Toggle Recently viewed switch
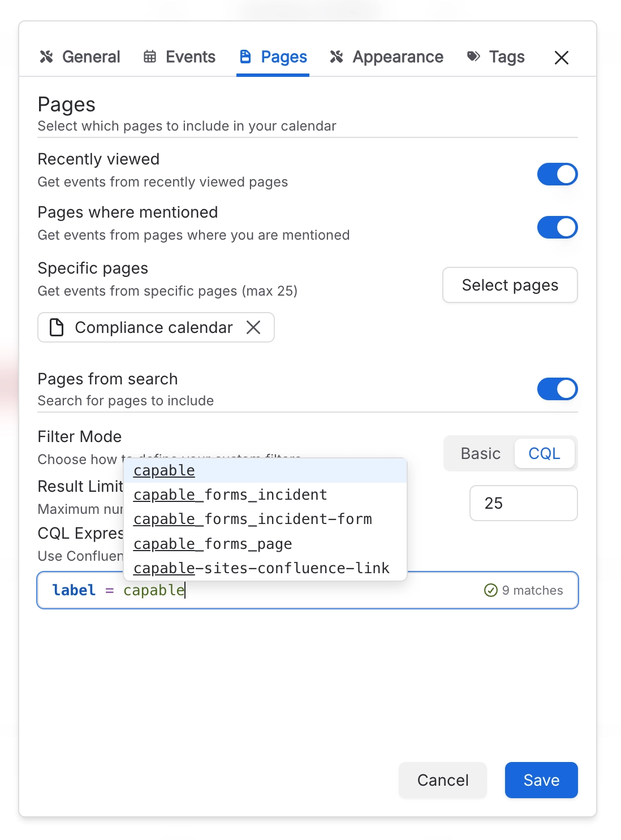The width and height of the screenshot is (621, 840). pos(558,174)
